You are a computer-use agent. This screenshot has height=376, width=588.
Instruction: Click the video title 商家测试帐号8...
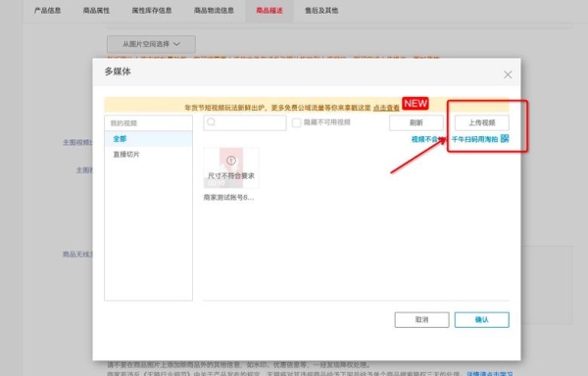(x=228, y=198)
